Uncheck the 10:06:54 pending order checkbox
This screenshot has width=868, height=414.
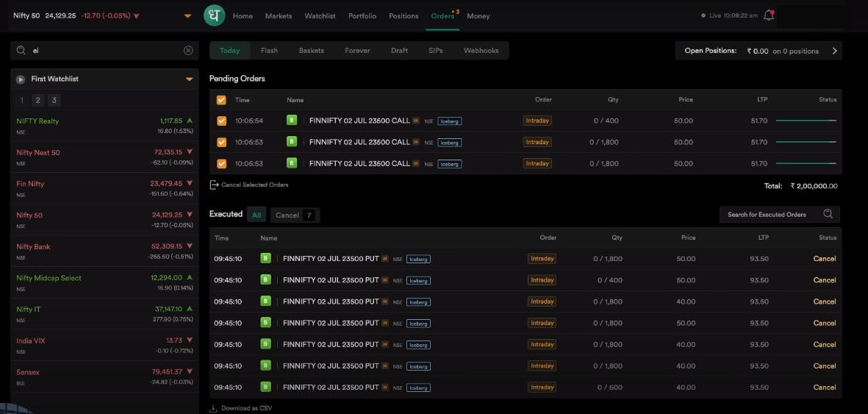pyautogui.click(x=221, y=121)
